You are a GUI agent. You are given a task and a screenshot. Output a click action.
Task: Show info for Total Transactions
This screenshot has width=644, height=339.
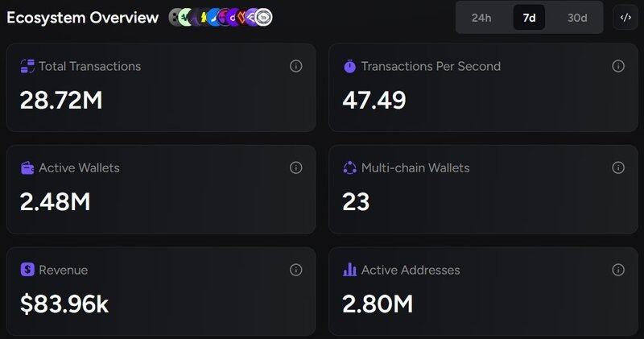coord(295,66)
